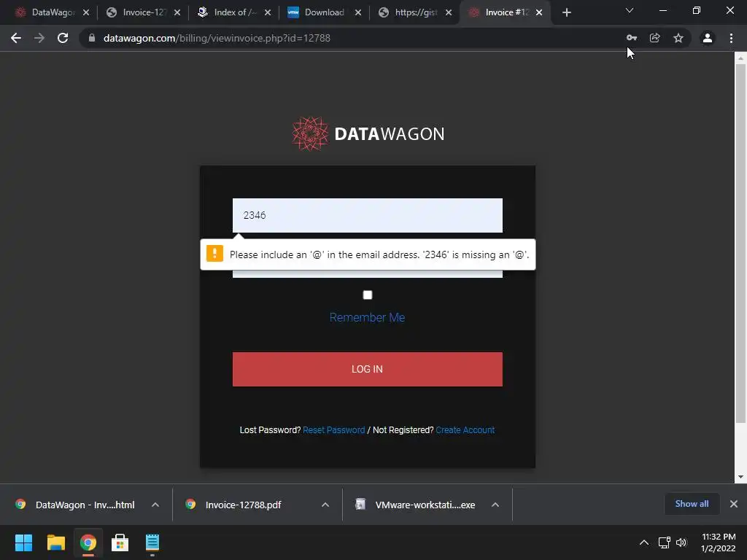Click the address bar URL
The width and height of the screenshot is (747, 560).
pos(217,38)
